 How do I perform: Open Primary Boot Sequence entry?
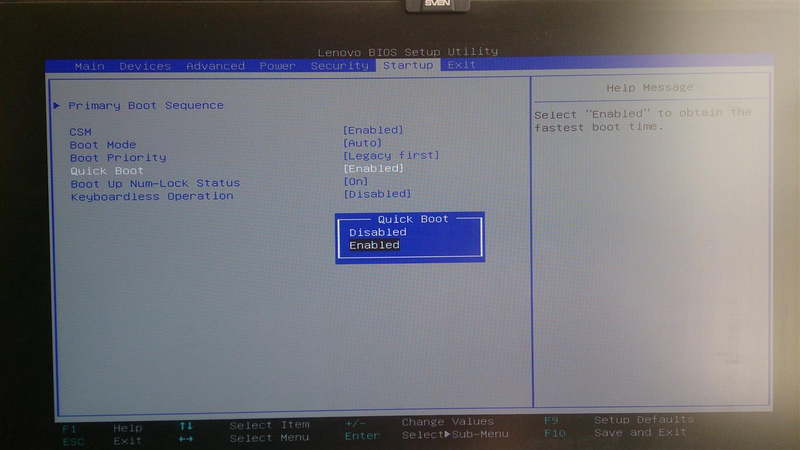(x=146, y=106)
